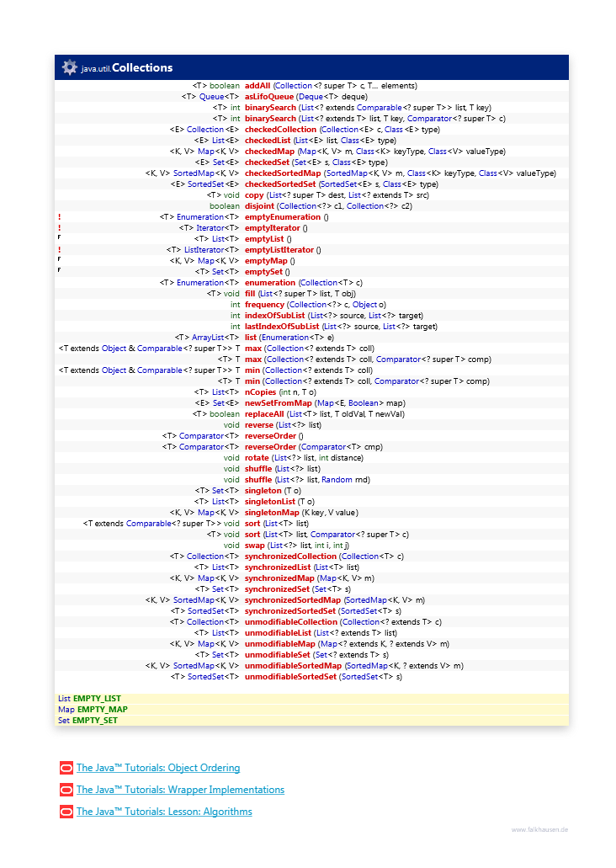Click the emptyEnumeration method name
Screen dimensions: 616x868
tap(283, 217)
